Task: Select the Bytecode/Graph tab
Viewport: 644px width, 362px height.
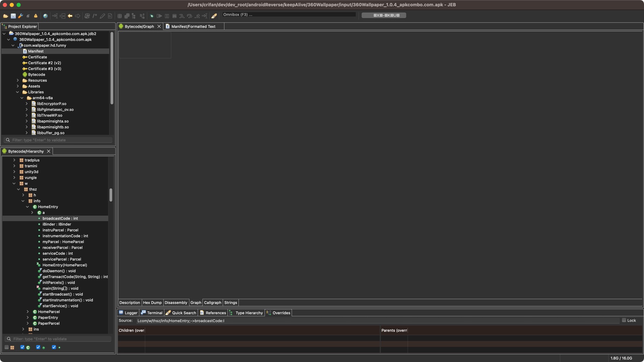Action: (139, 26)
